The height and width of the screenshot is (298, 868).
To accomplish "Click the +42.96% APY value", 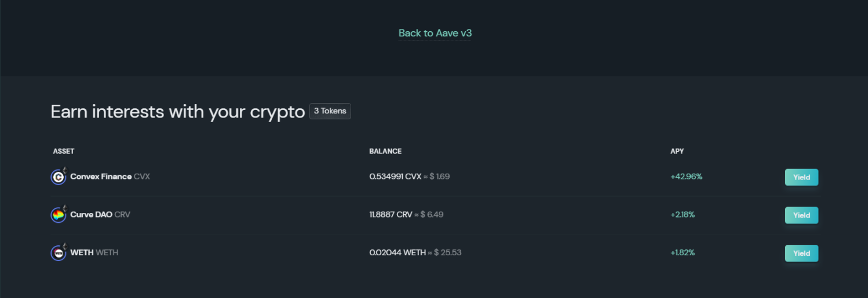I will point(686,176).
